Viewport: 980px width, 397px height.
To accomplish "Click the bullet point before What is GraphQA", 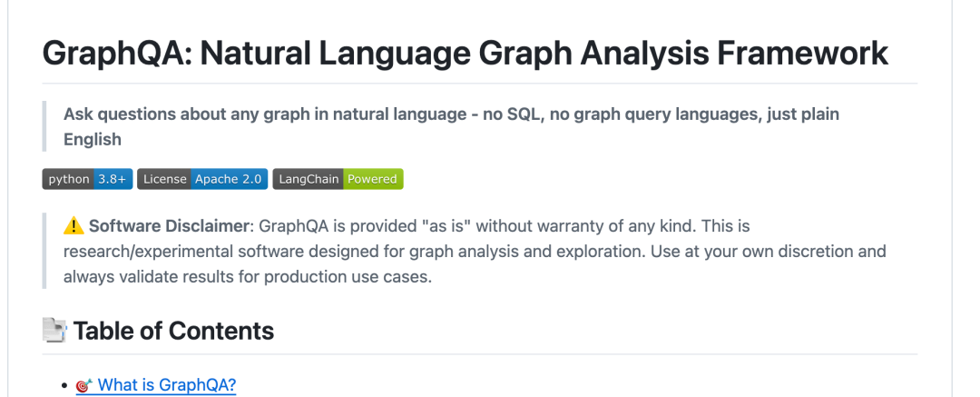I will [x=65, y=386].
